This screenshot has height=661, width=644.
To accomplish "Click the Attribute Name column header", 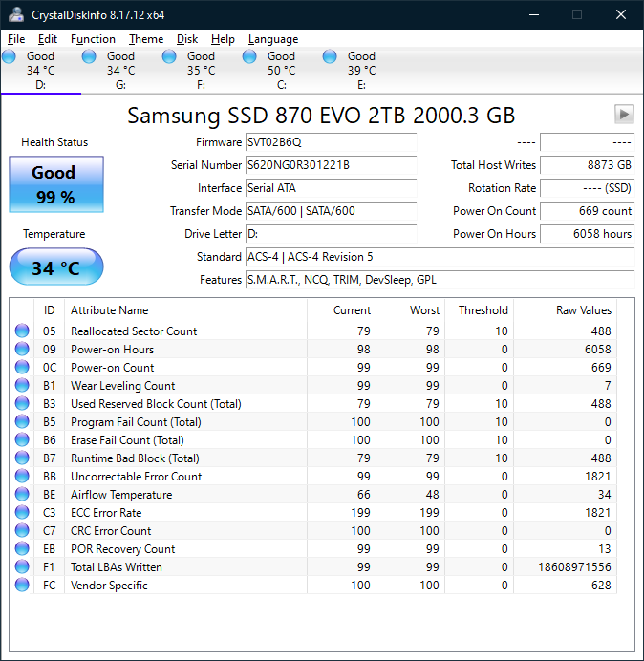I will coord(185,310).
